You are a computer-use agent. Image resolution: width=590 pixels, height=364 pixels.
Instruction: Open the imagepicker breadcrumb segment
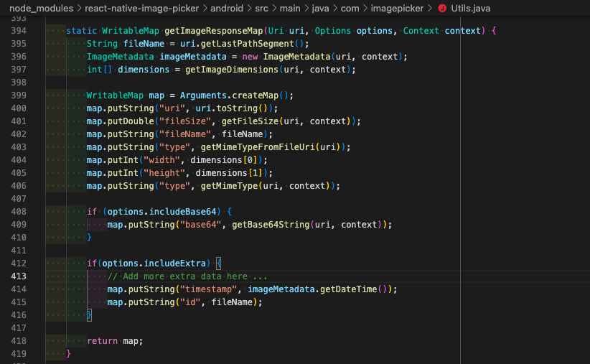pos(397,9)
